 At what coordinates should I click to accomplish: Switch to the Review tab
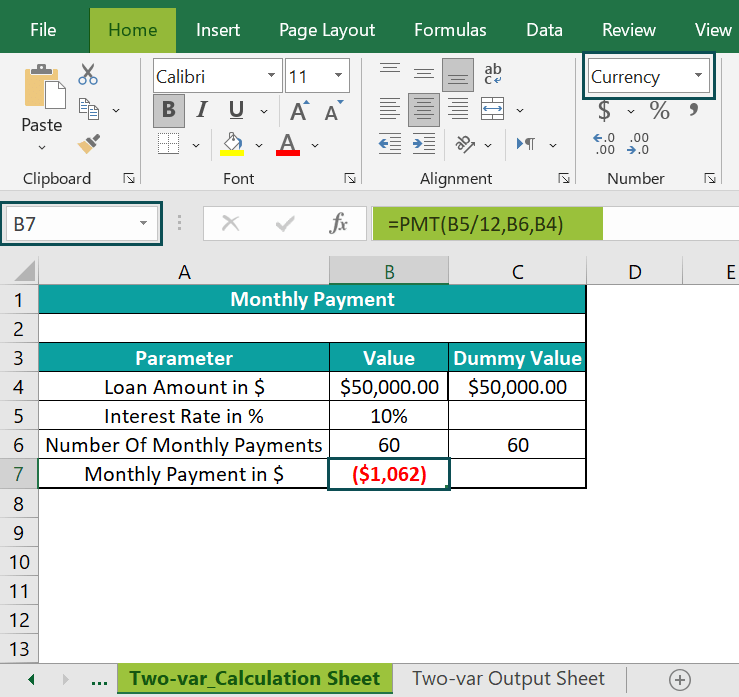coord(629,30)
